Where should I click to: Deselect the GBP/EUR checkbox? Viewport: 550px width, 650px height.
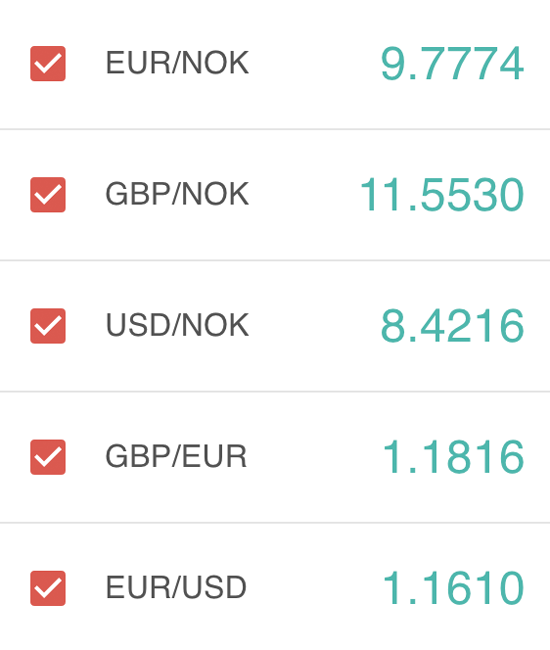tap(48, 457)
